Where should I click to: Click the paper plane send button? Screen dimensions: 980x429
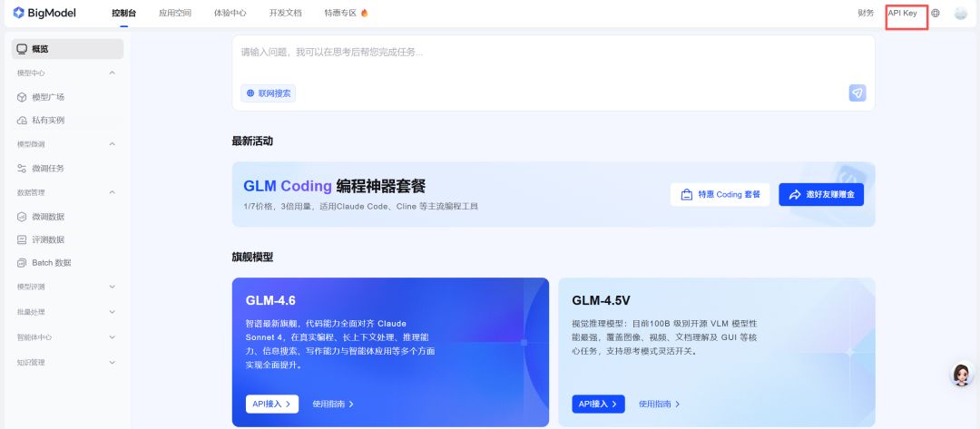857,93
